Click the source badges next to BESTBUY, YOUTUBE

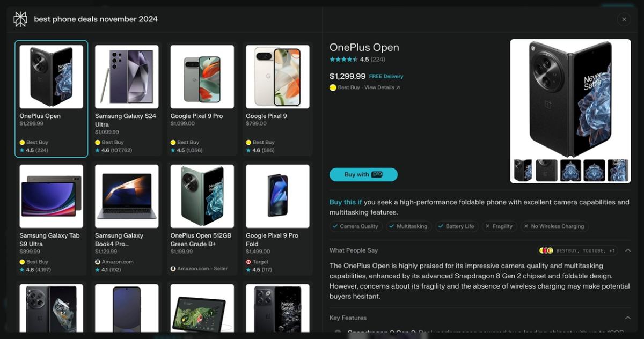[546, 250]
